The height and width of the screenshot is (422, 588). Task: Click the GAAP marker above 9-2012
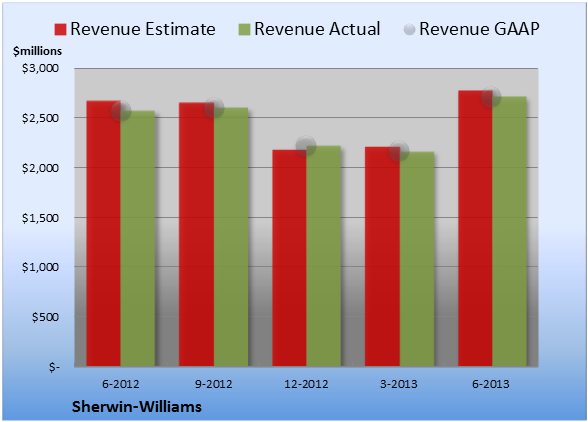click(x=214, y=108)
